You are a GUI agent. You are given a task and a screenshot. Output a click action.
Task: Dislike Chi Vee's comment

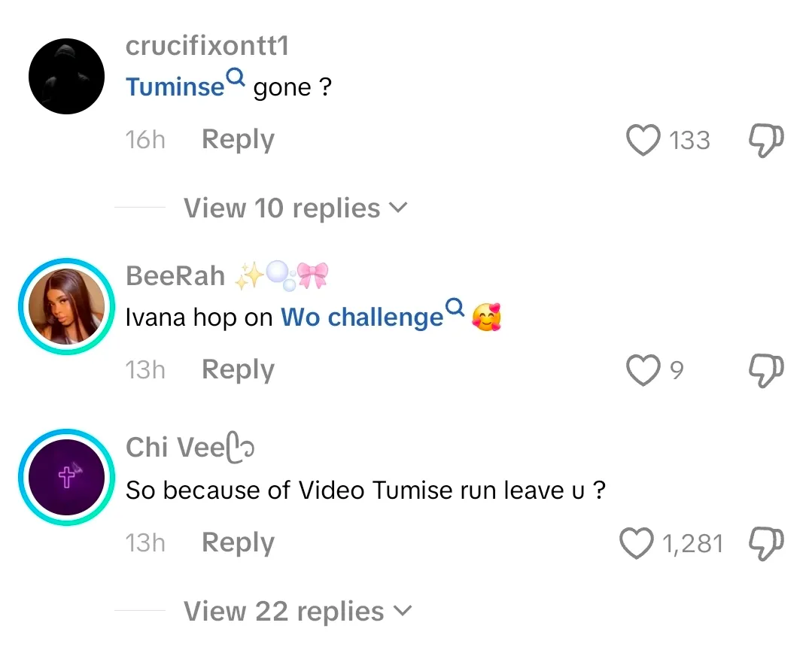(767, 543)
